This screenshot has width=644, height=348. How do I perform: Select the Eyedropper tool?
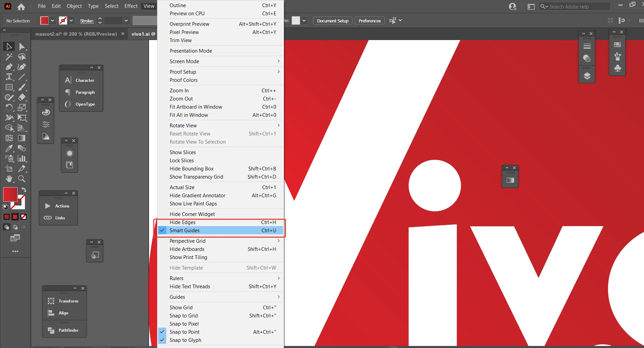[9, 148]
